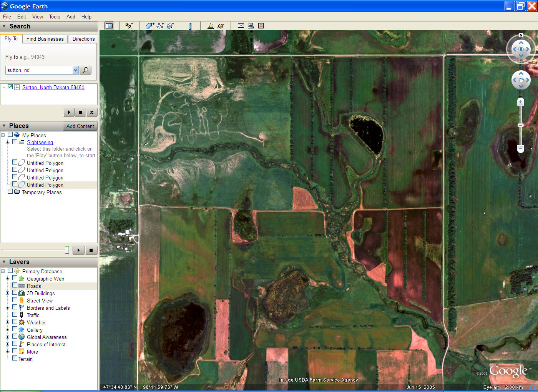538x392 pixels.
Task: Open the Help menu
Action: click(x=86, y=17)
